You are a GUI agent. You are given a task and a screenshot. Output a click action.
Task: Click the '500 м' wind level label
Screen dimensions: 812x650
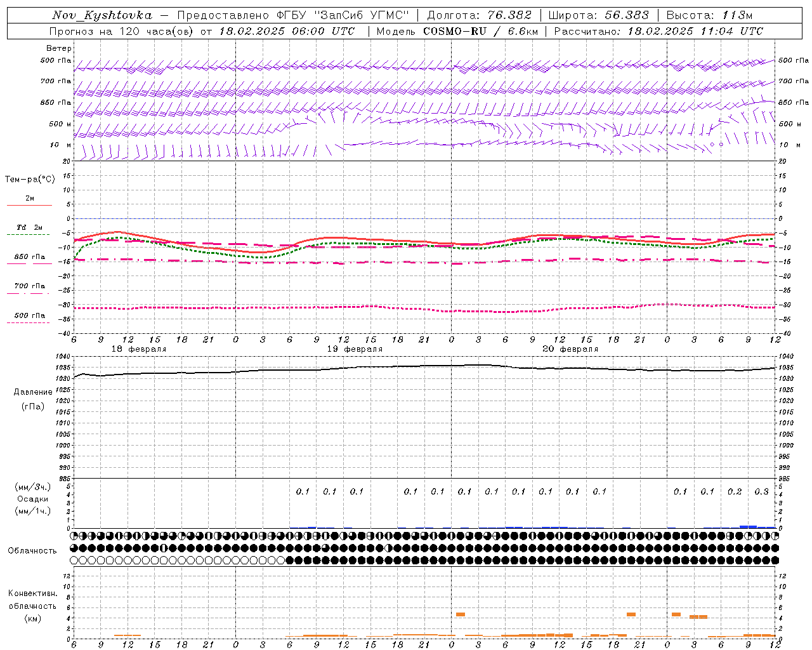point(60,124)
